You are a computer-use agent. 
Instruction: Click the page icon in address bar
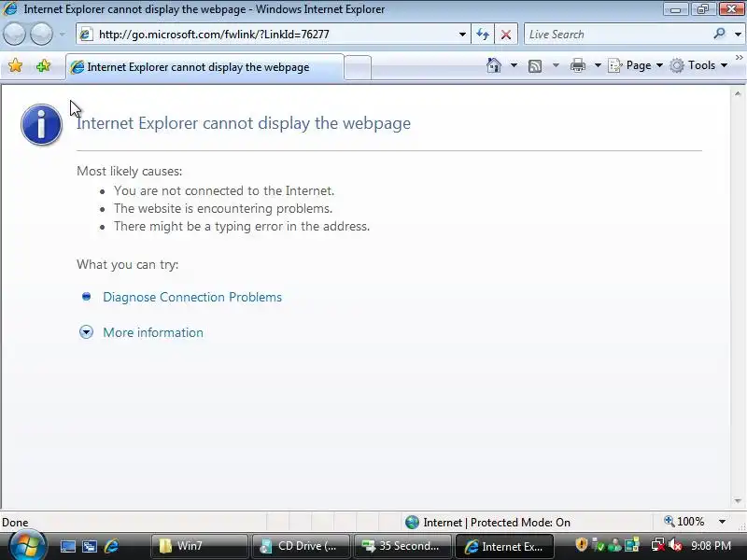86,35
